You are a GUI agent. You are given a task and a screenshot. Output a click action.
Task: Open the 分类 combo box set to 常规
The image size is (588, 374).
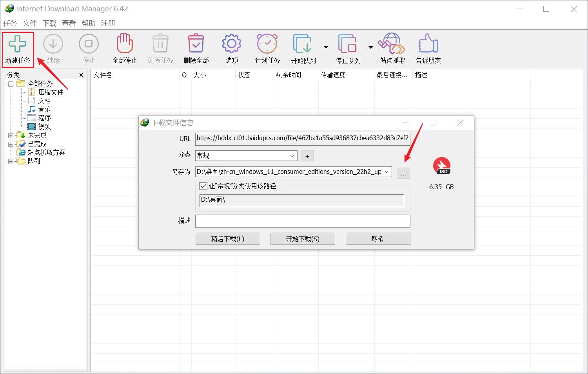point(246,155)
